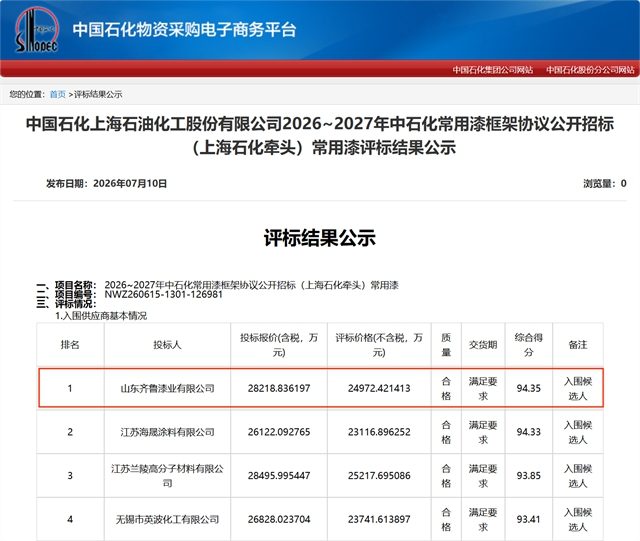
Task: Click the score 94.35
Action: click(529, 388)
